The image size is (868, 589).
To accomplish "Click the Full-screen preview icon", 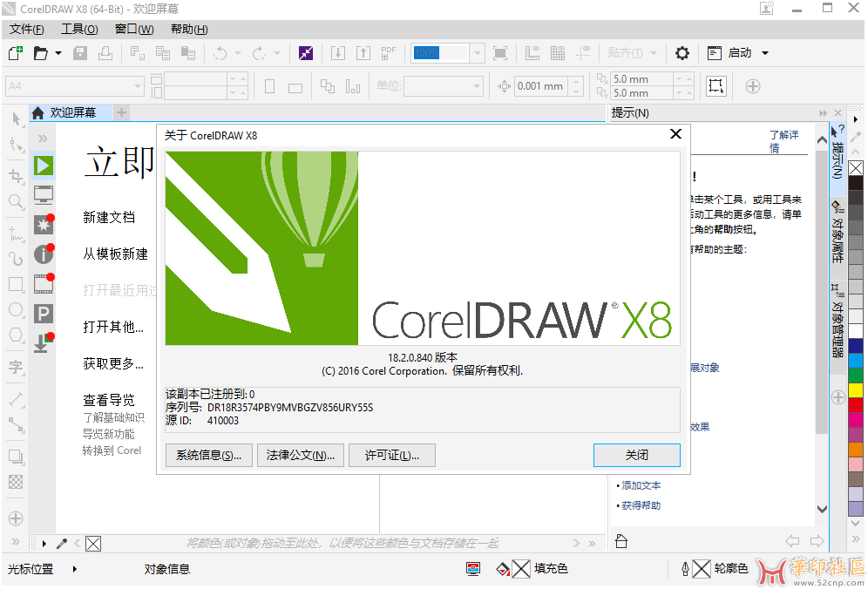I will 500,53.
